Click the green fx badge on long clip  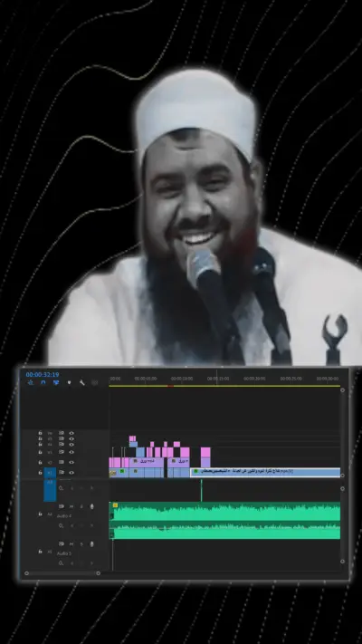[195, 471]
